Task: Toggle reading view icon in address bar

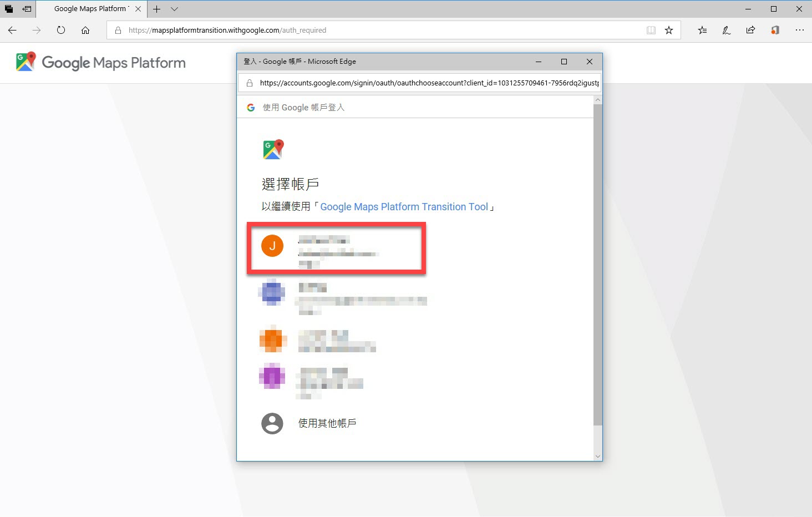Action: [x=651, y=31]
